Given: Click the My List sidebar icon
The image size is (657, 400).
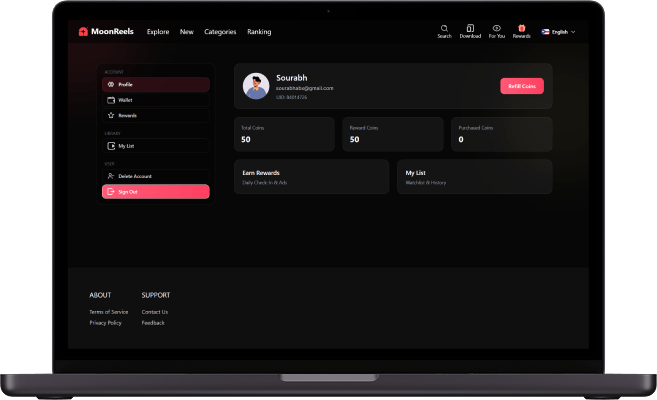Looking at the screenshot, I should (x=111, y=146).
